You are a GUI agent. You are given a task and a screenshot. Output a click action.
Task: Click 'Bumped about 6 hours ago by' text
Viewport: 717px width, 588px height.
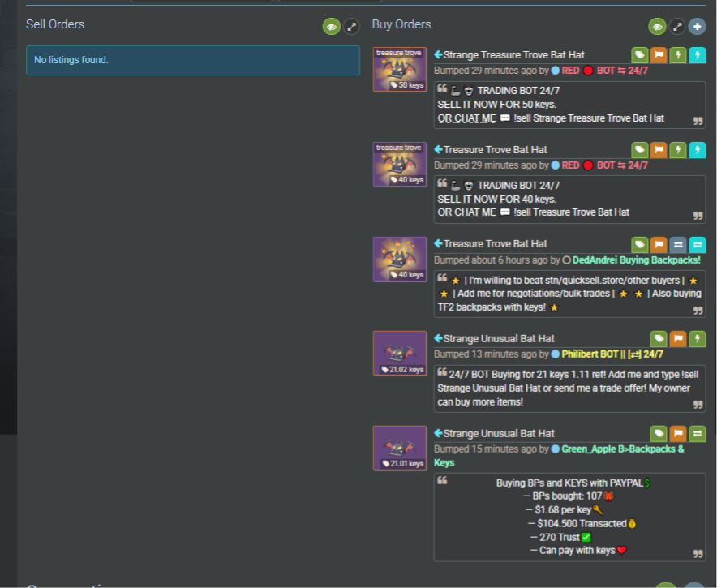coord(497,260)
